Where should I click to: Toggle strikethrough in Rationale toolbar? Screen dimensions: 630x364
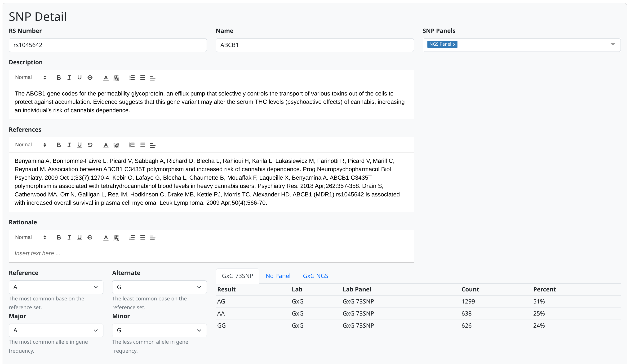click(90, 238)
